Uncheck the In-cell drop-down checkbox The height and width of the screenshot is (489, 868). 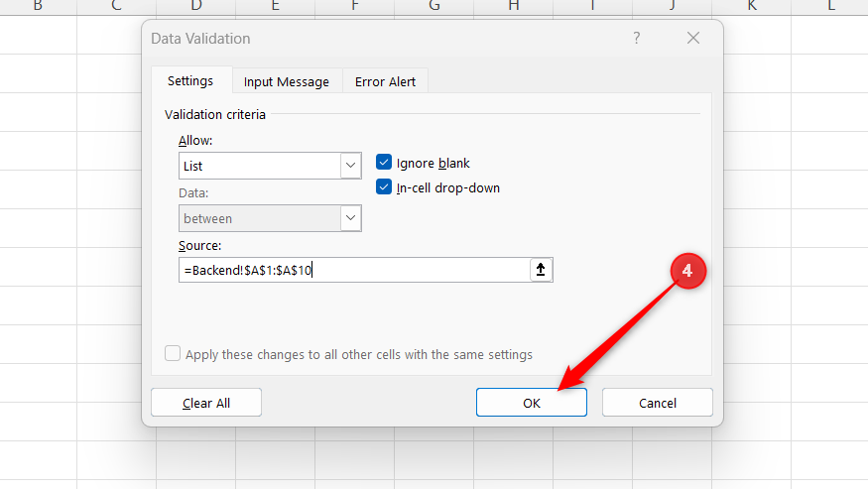(x=384, y=187)
